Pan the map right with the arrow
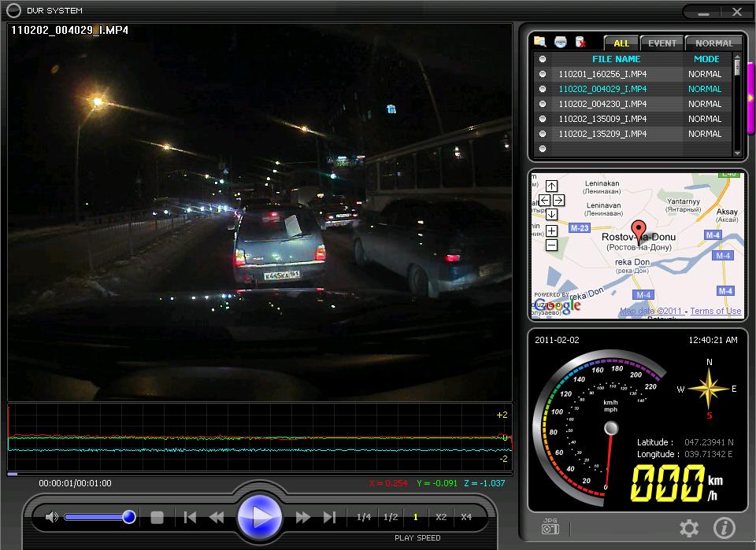The image size is (756, 550). pyautogui.click(x=558, y=200)
